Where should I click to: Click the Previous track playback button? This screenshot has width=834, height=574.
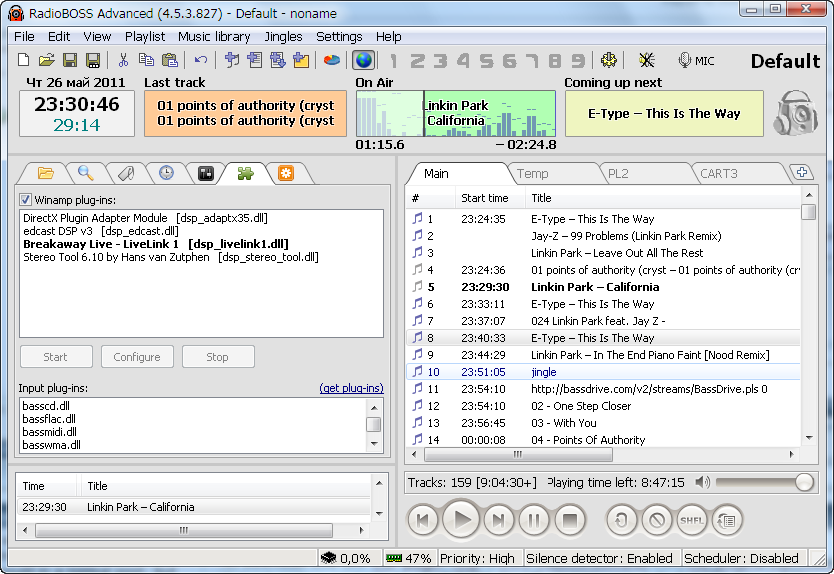click(423, 520)
